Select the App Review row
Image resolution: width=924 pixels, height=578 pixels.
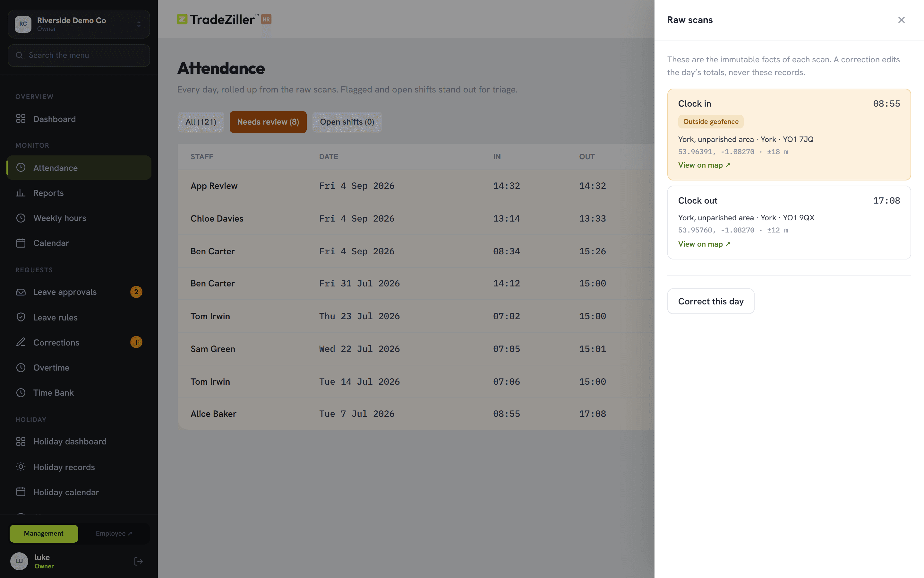[x=416, y=186]
